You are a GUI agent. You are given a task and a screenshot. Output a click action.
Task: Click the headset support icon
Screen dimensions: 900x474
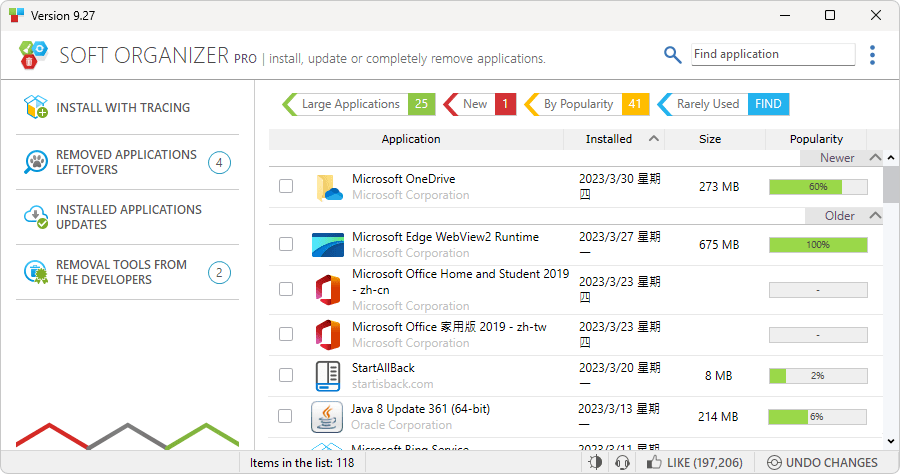[x=622, y=463]
